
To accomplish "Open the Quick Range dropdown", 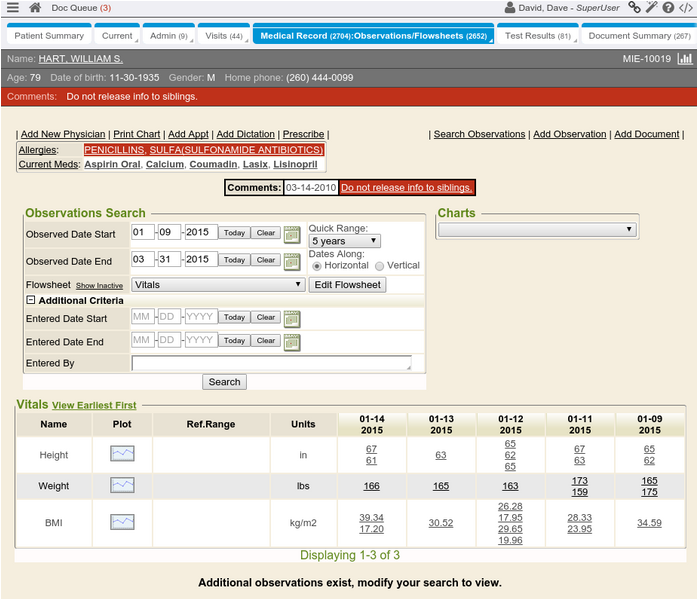I will pos(344,241).
